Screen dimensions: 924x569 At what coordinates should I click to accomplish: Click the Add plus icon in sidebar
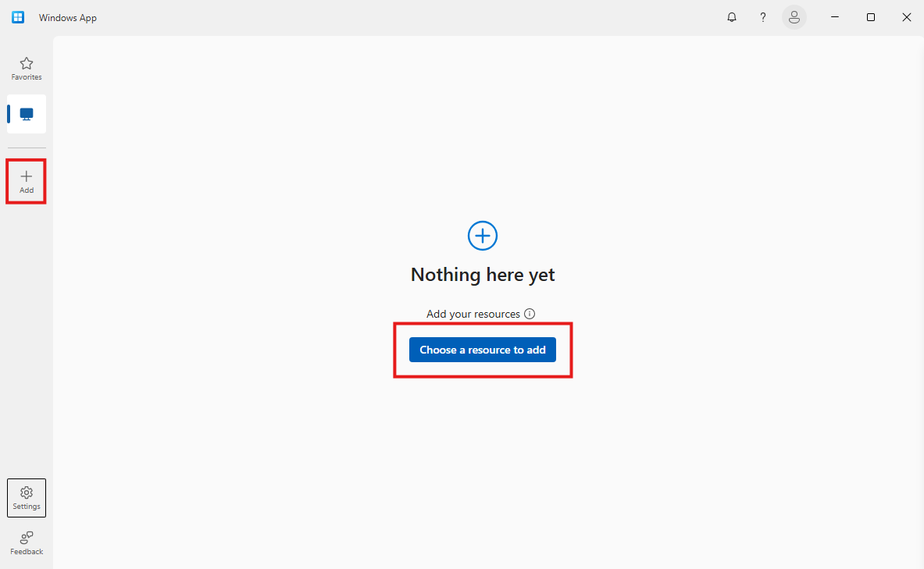pos(26,176)
